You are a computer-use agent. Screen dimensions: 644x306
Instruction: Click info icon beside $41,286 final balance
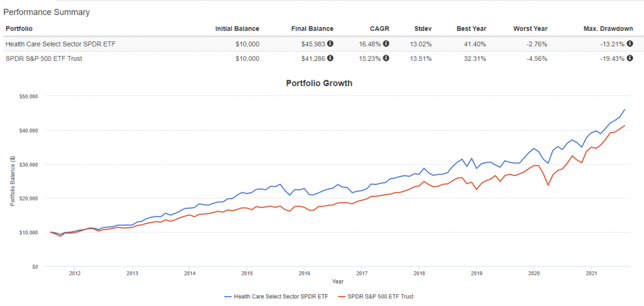330,58
